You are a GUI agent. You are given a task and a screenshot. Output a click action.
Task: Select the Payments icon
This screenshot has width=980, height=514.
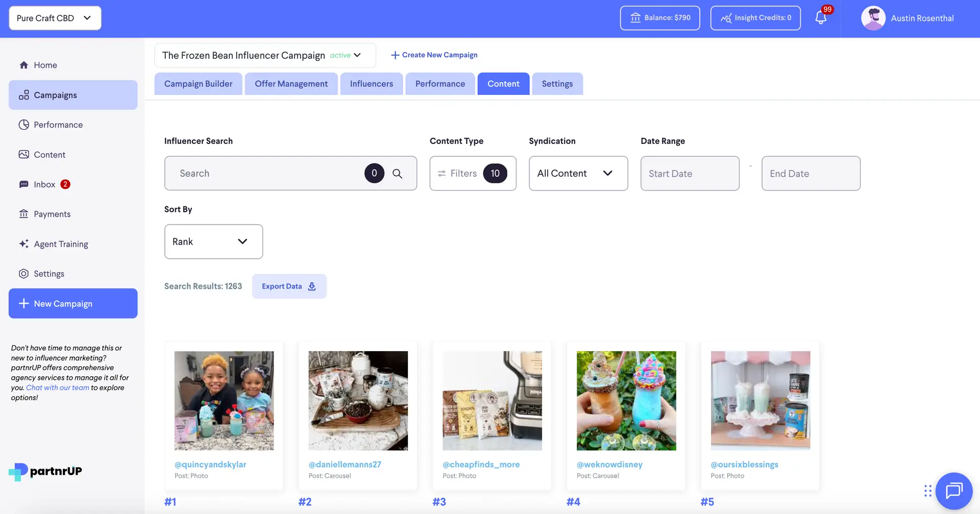coord(23,214)
